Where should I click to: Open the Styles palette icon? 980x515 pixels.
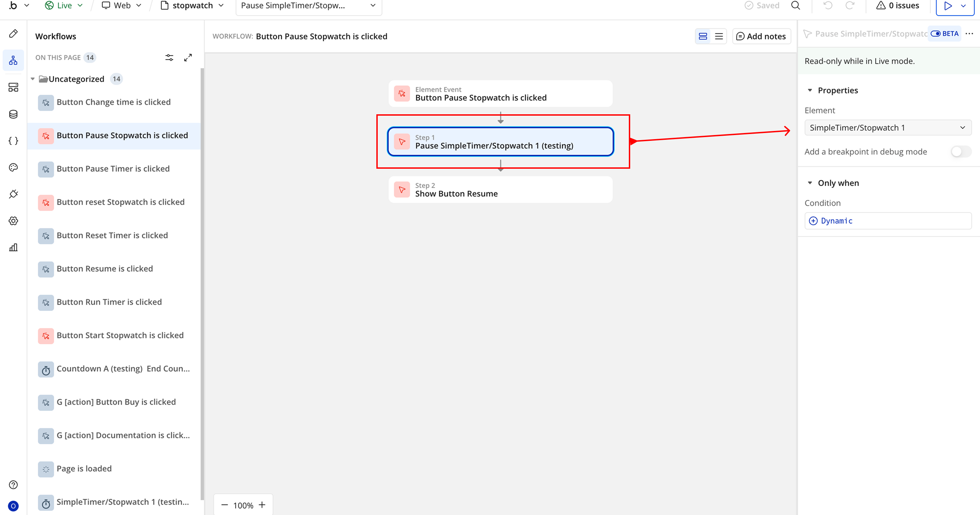(x=13, y=167)
